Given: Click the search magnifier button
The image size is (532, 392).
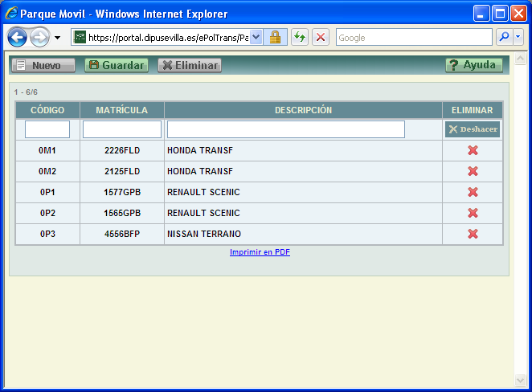Looking at the screenshot, I should [504, 37].
